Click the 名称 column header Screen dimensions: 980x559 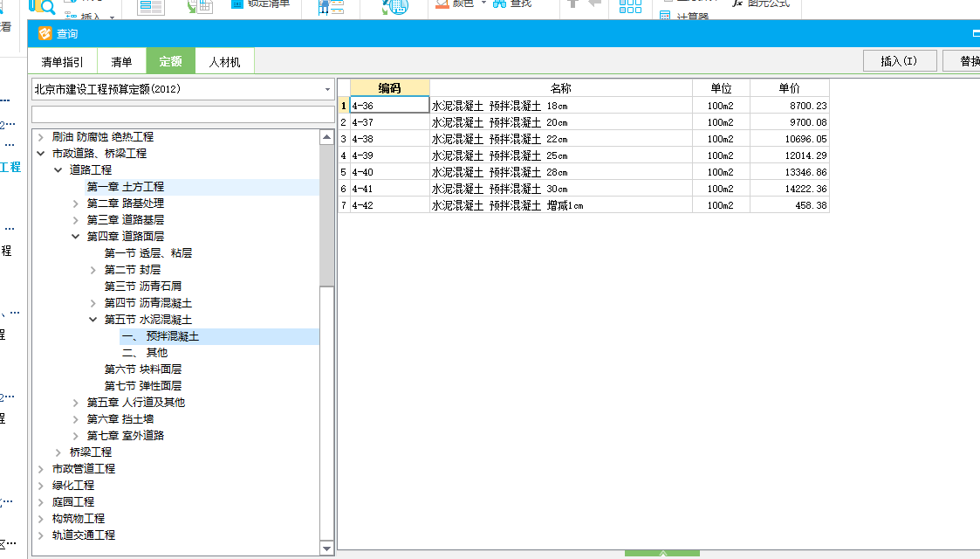click(x=560, y=88)
